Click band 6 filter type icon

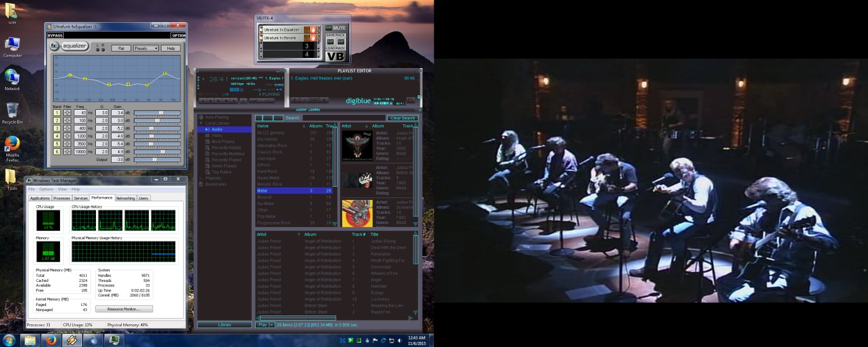click(67, 151)
